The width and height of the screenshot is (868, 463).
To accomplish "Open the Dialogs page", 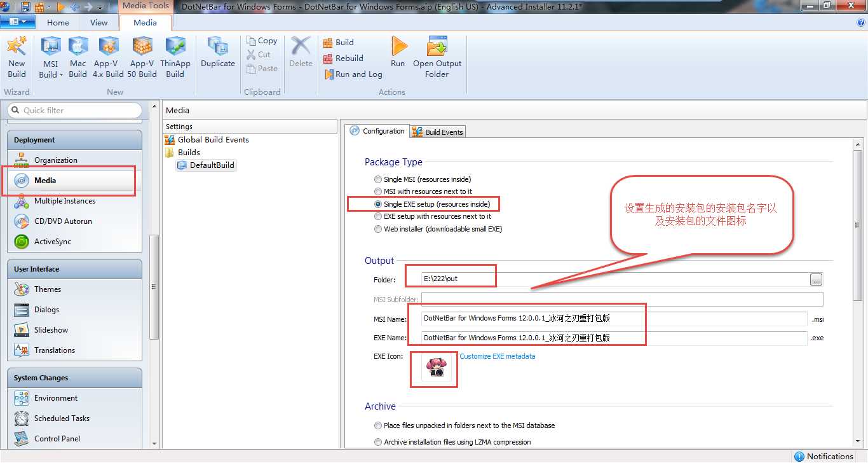I will 74,310.
